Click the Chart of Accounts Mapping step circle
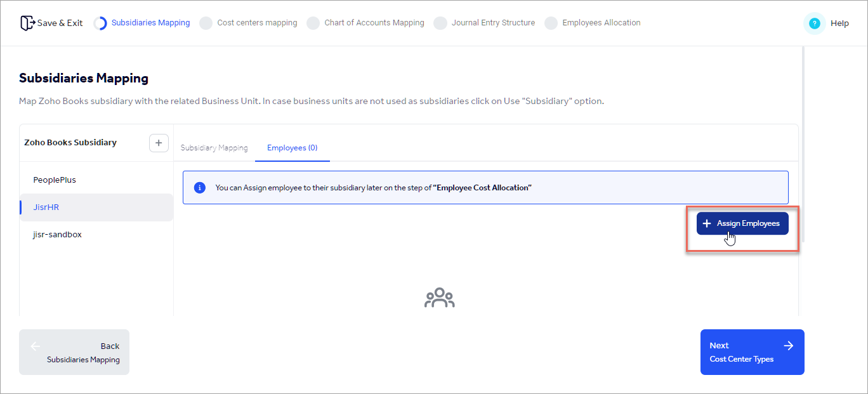This screenshot has width=868, height=394. (313, 22)
